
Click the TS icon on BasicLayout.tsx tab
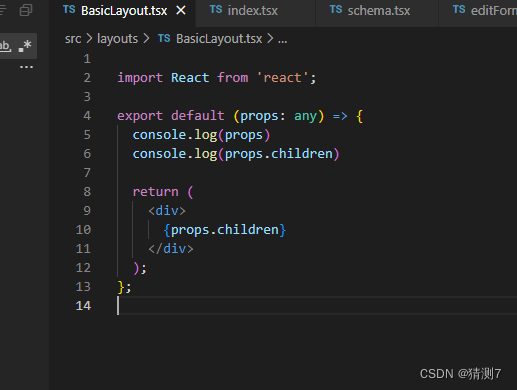(x=69, y=10)
